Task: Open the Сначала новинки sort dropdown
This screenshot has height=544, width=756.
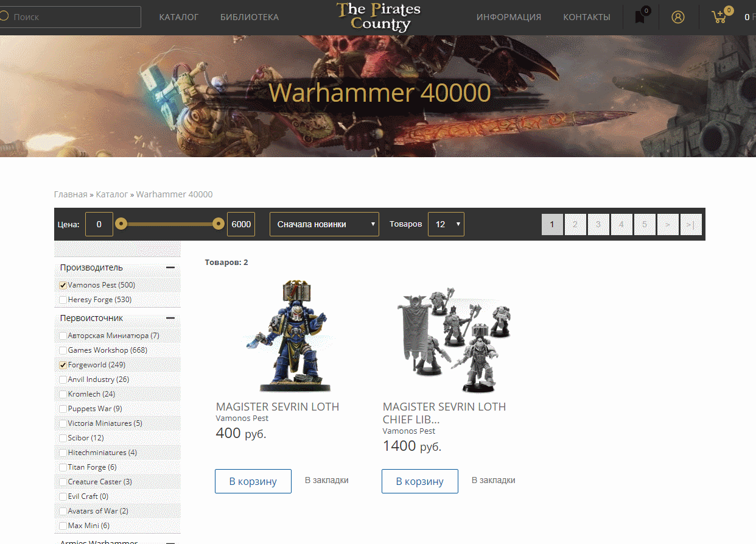Action: click(324, 224)
